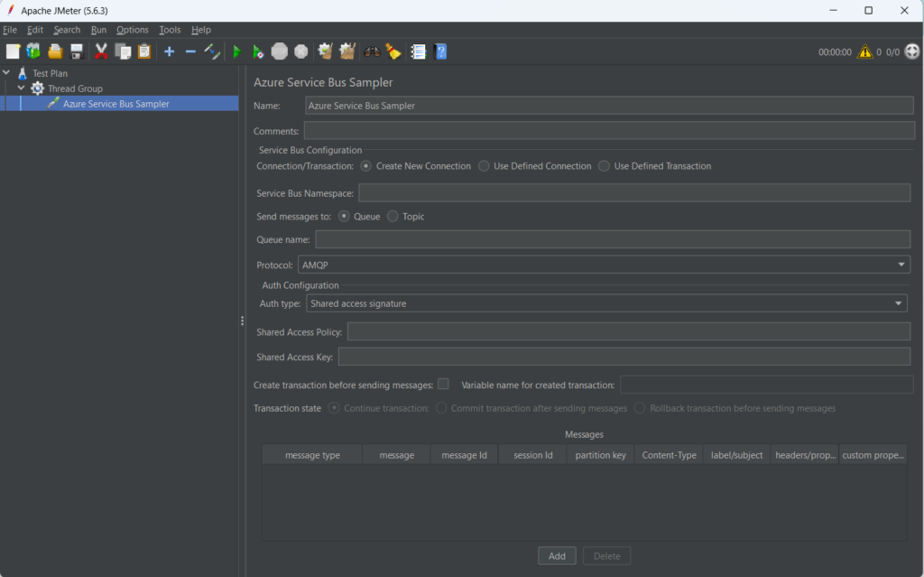Select Test Plan in the tree
924x577 pixels.
(x=50, y=73)
